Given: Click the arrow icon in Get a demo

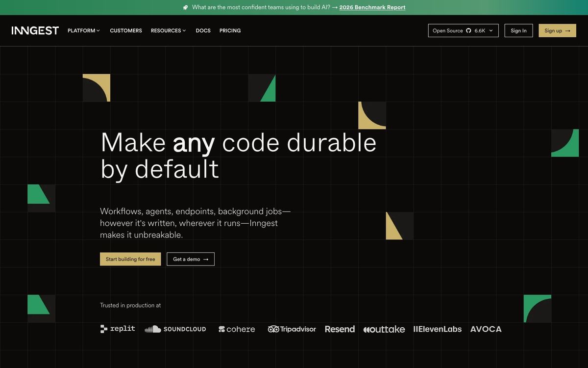Looking at the screenshot, I should click(206, 259).
